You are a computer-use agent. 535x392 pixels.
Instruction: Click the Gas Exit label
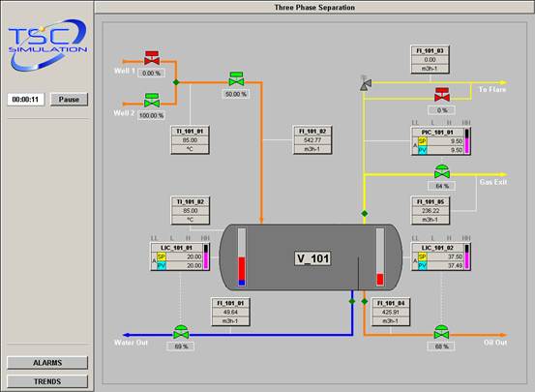(x=493, y=182)
